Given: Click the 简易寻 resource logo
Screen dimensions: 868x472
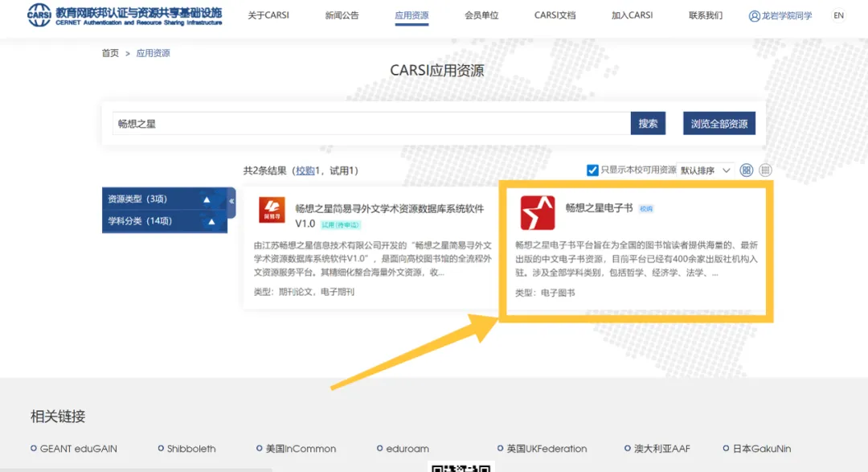Looking at the screenshot, I should (x=272, y=210).
